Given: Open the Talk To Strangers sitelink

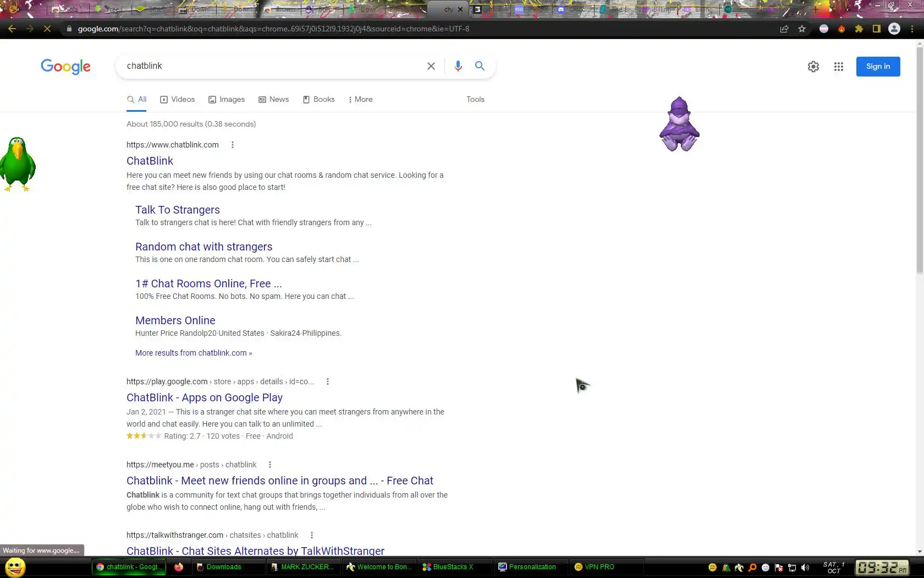Looking at the screenshot, I should pyautogui.click(x=178, y=210).
